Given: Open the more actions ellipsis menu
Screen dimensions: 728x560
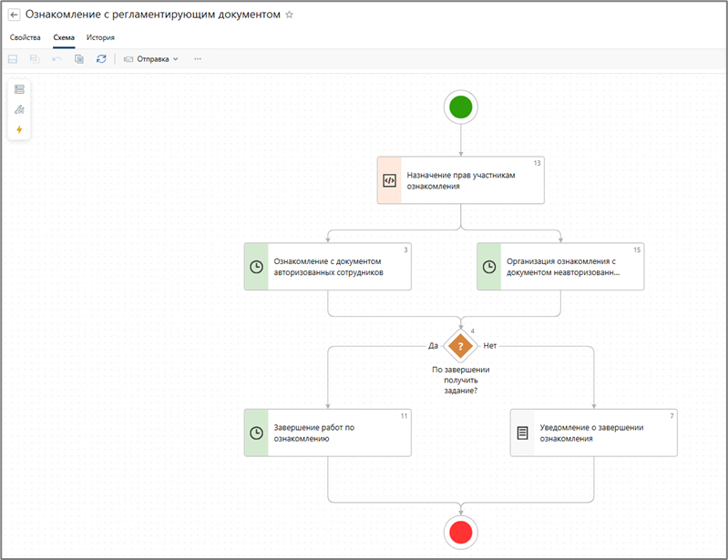Looking at the screenshot, I should click(x=198, y=59).
